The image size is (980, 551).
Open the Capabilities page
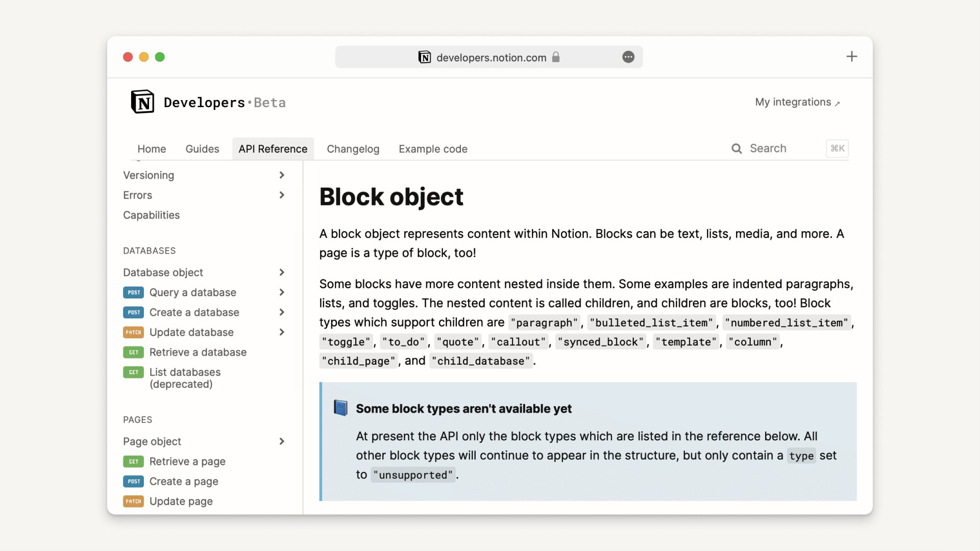click(x=151, y=215)
